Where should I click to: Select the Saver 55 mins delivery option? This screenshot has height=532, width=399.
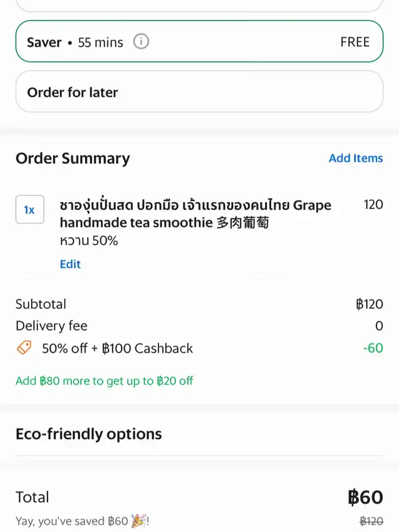(x=199, y=42)
